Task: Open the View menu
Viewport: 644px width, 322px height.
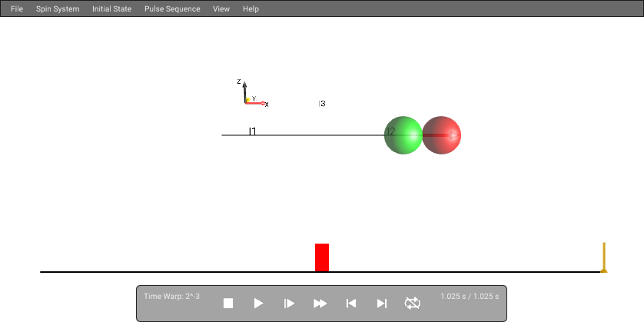Action: coord(221,8)
